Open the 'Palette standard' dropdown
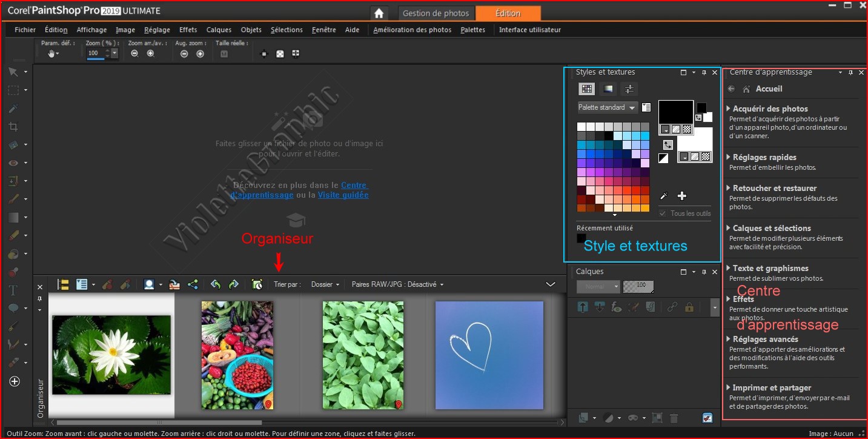 click(x=608, y=108)
